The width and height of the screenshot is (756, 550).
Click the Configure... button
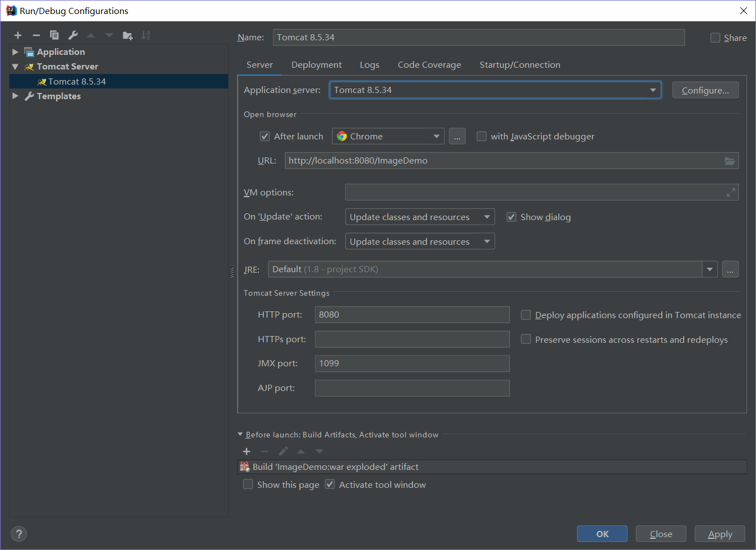tap(706, 90)
